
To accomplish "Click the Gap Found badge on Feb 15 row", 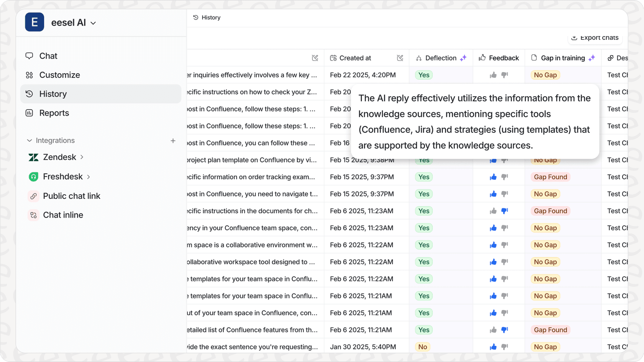I will (550, 177).
